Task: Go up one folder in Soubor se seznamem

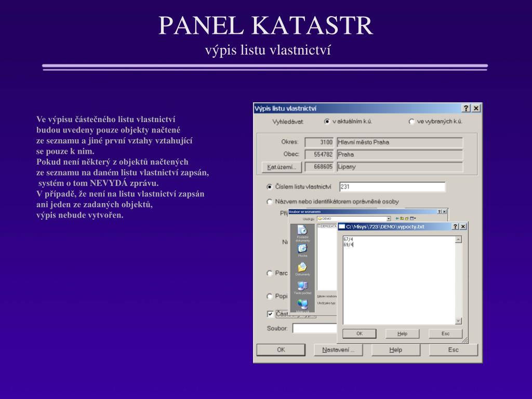Action: coord(402,219)
